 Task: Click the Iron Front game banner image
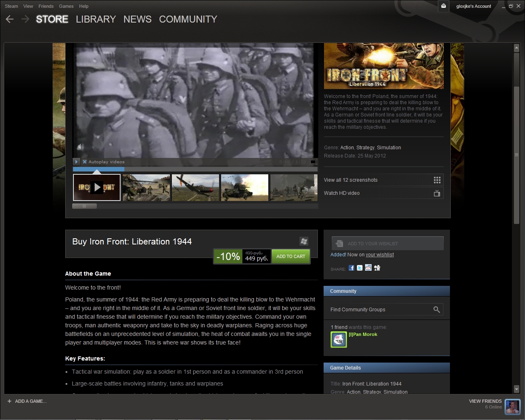[384, 66]
